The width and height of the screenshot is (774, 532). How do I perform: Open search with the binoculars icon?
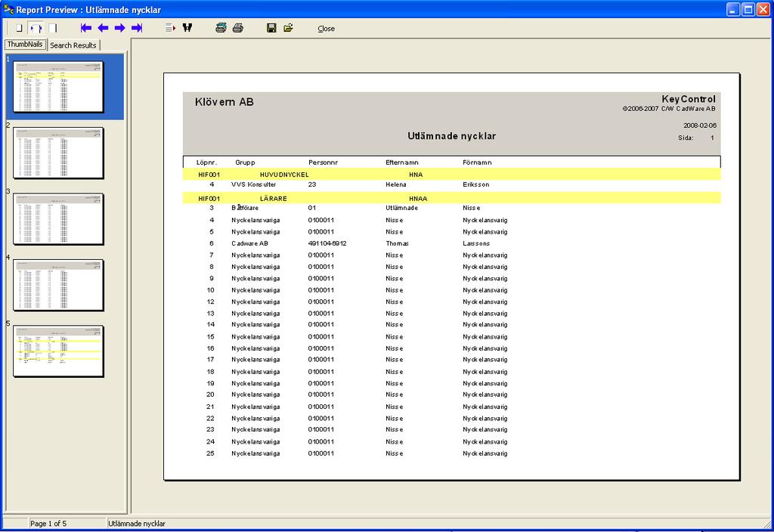(x=187, y=28)
